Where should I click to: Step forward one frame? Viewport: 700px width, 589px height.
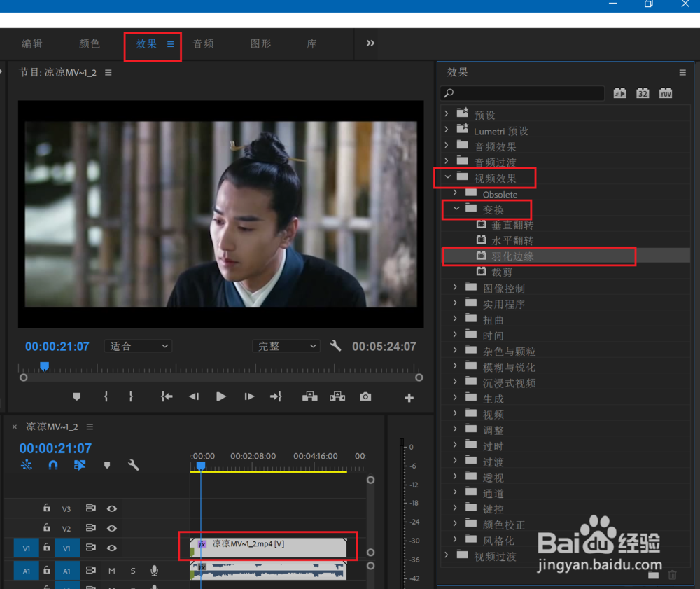click(249, 396)
